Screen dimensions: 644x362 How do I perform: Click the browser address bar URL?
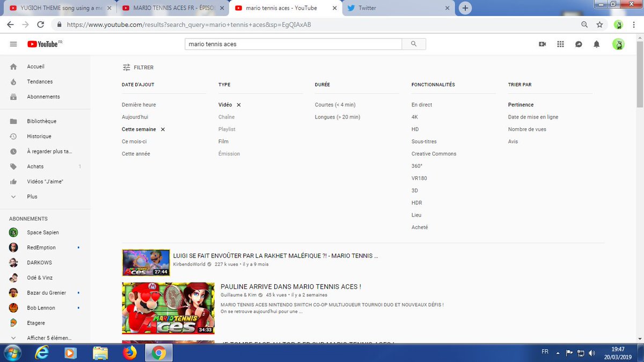tap(189, 25)
